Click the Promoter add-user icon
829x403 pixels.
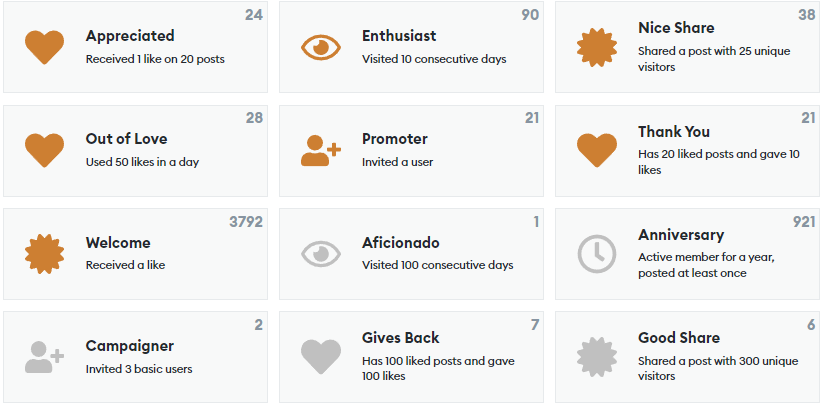[x=321, y=150]
